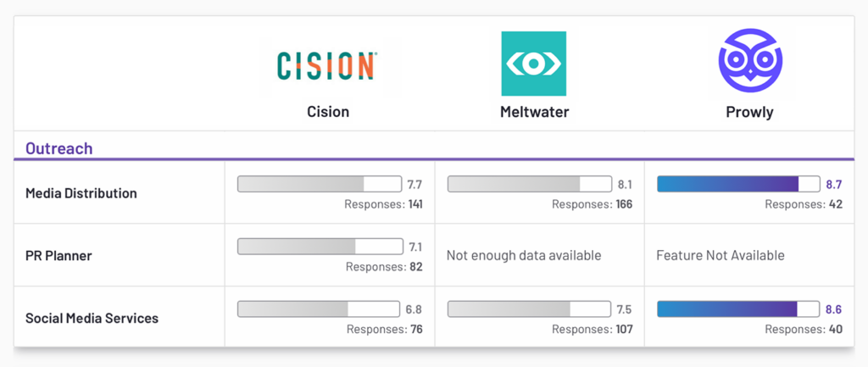Click the 'Not enough data available' text
Image resolution: width=868 pixels, height=367 pixels.
524,255
